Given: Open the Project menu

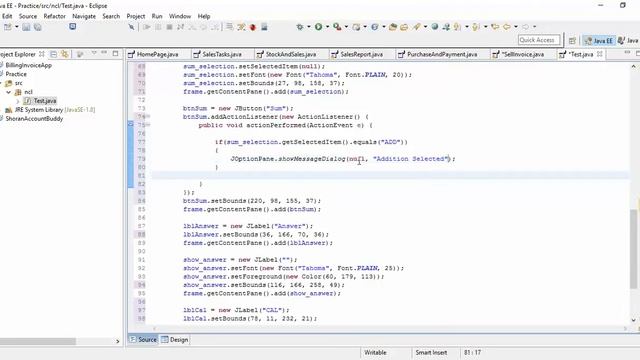Looking at the screenshot, I should 136,16.
